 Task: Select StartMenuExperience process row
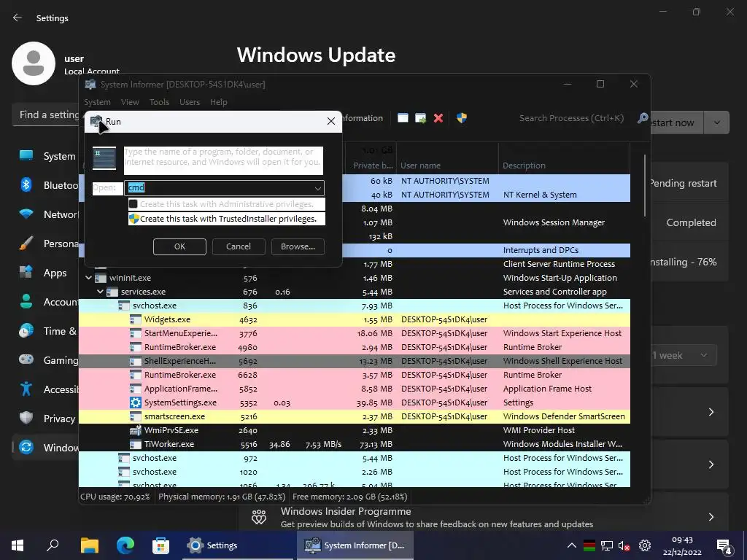pyautogui.click(x=355, y=333)
